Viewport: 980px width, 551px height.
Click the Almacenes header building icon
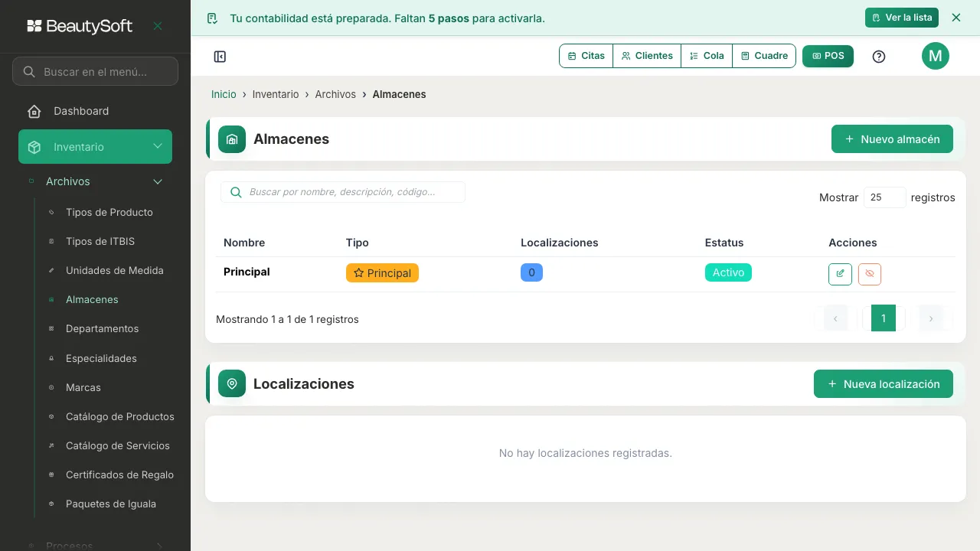tap(232, 139)
